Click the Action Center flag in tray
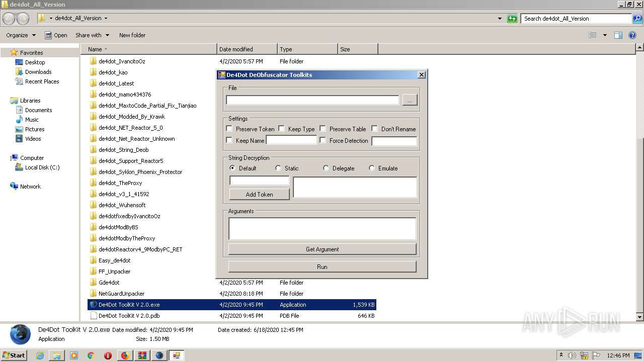Image resolution: width=644 pixels, height=362 pixels. [595, 355]
